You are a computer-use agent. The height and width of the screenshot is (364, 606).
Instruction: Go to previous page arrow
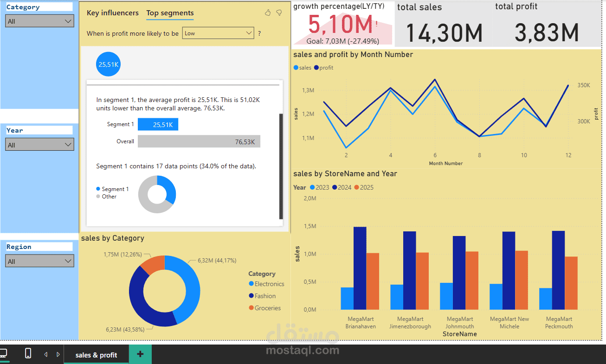click(45, 354)
